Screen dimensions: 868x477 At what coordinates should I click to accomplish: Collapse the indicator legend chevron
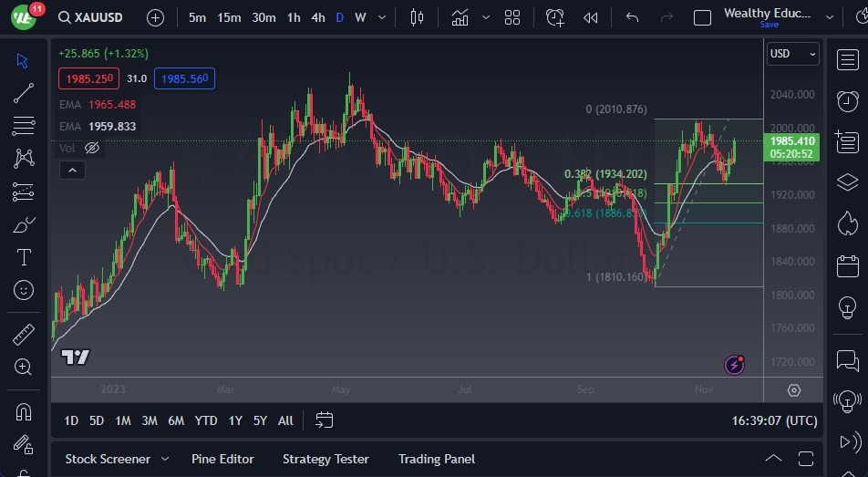click(71, 170)
